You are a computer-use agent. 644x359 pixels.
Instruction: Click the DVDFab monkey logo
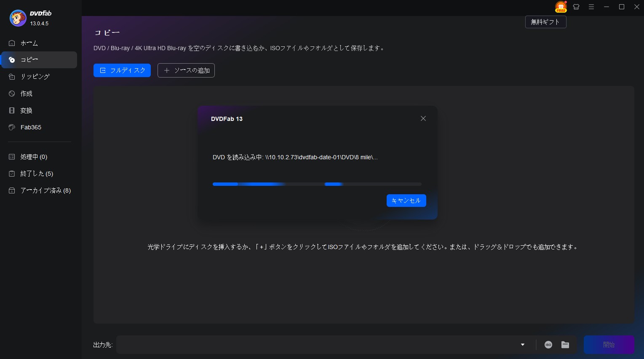click(x=18, y=18)
